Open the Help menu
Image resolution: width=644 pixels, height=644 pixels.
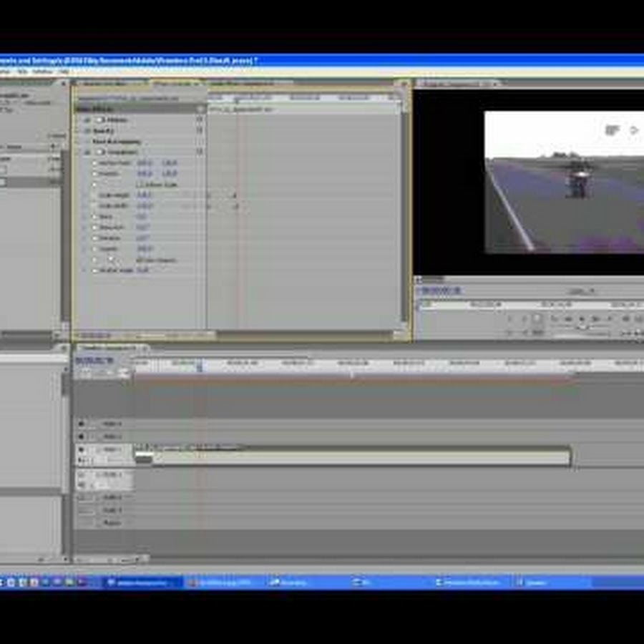click(x=63, y=72)
